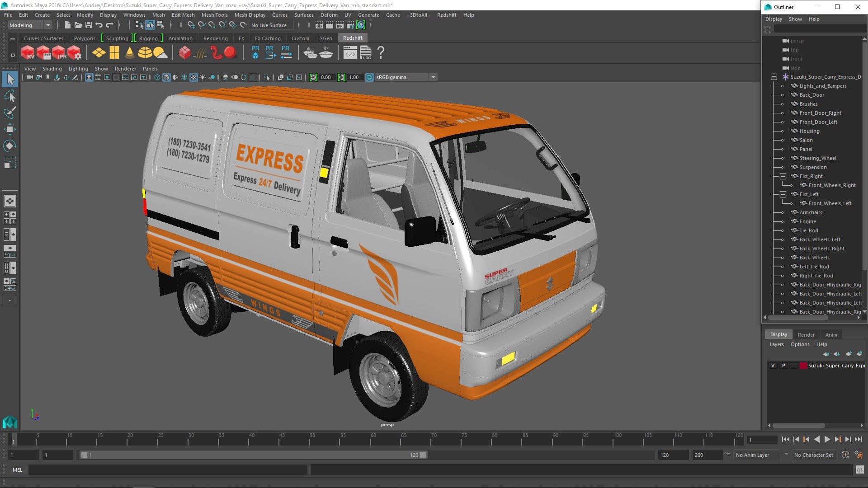Collapse the Fist_Right node
Image resolution: width=868 pixels, height=488 pixels.
(x=783, y=176)
